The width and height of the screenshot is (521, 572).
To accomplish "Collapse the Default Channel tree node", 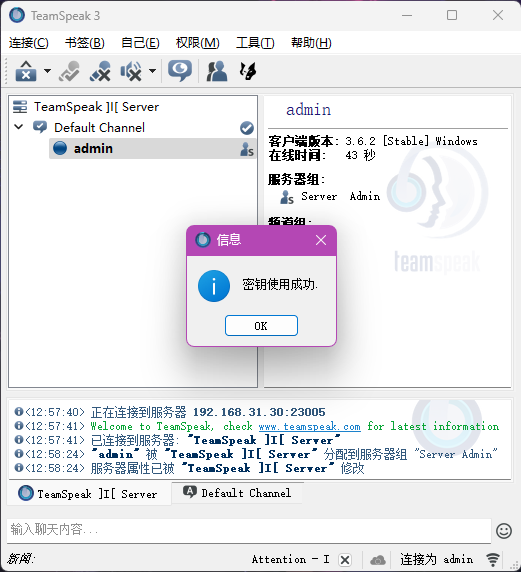I will (x=19, y=127).
